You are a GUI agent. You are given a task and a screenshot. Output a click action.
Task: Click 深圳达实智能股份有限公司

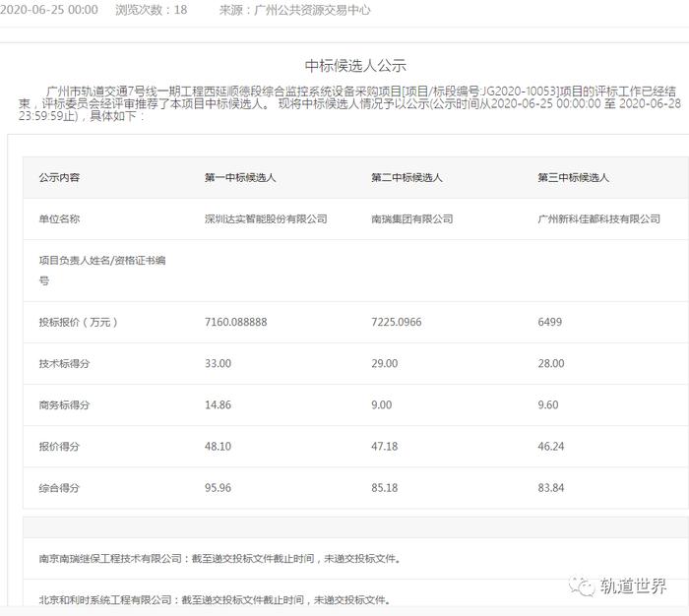(266, 218)
